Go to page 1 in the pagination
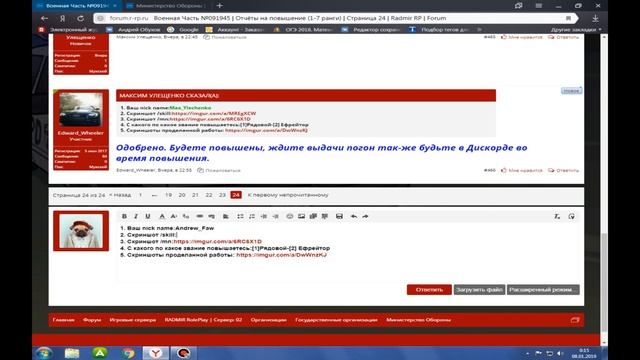640x360 pixels. click(140, 195)
